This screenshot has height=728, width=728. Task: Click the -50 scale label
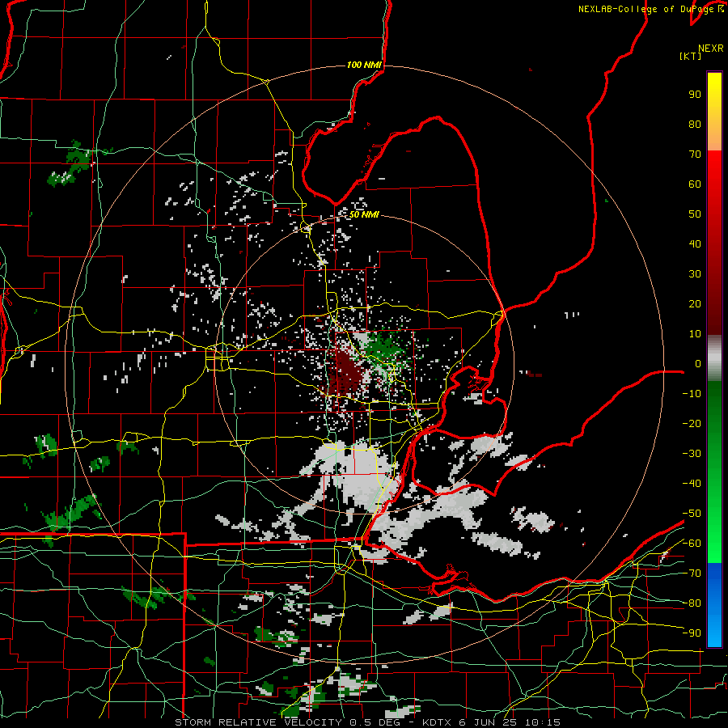pos(692,514)
